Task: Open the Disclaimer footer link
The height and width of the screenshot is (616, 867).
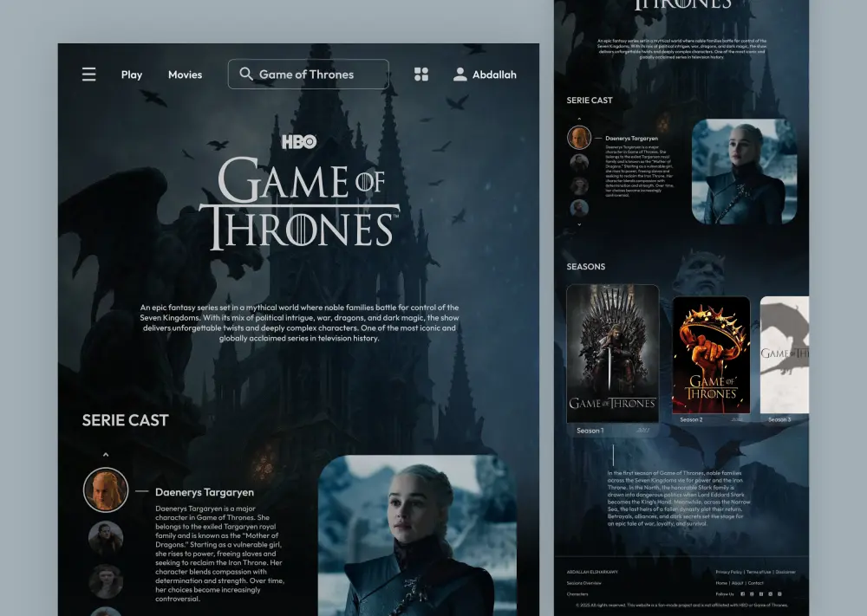Action: pyautogui.click(x=786, y=572)
